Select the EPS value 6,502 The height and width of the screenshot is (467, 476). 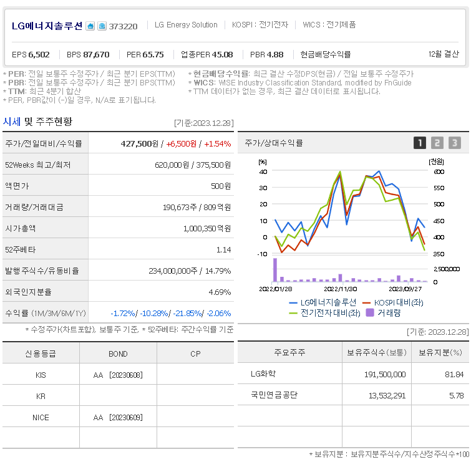pyautogui.click(x=39, y=55)
